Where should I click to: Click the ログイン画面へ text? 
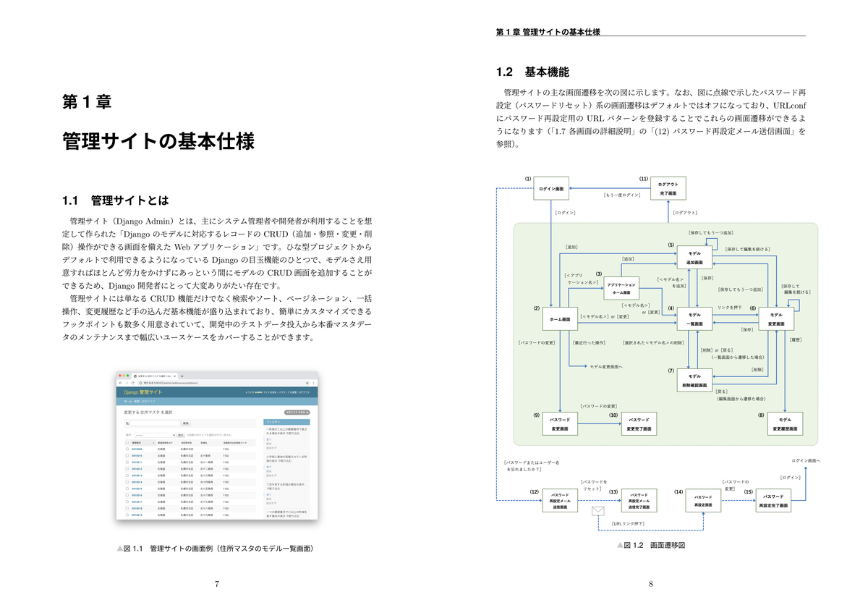coord(806,460)
